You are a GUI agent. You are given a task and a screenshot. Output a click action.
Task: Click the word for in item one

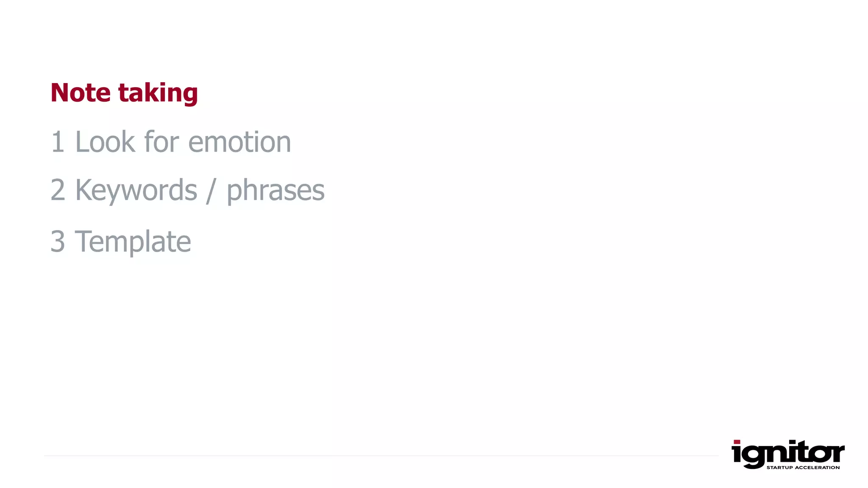pos(161,141)
